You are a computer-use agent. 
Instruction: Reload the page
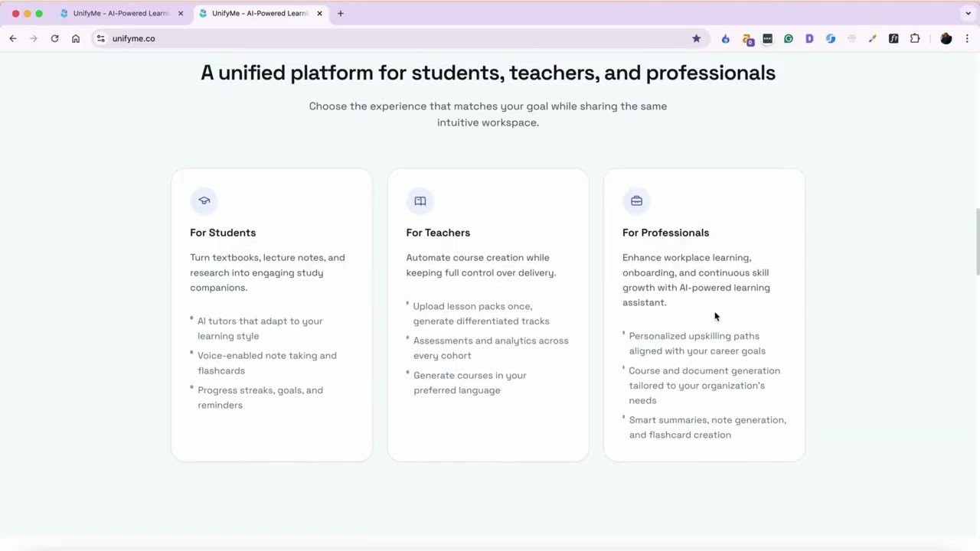click(54, 38)
